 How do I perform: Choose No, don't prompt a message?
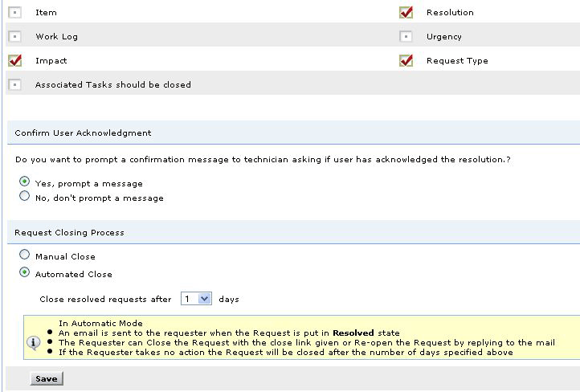pos(25,196)
